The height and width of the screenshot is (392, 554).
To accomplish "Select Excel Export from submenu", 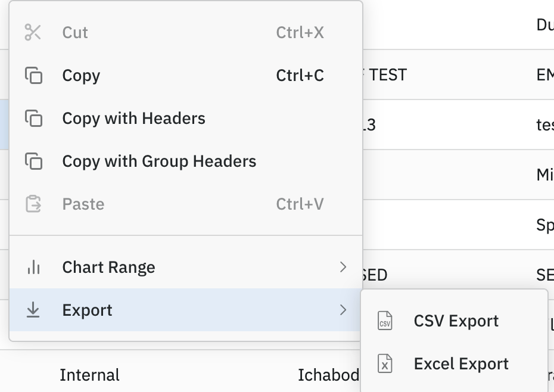I will [x=461, y=364].
